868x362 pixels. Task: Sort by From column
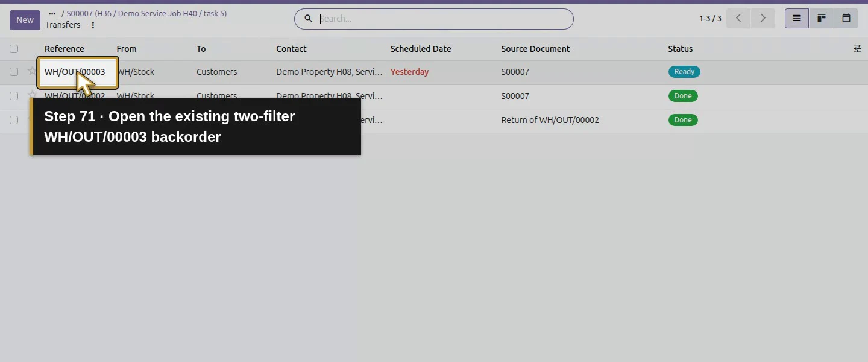pyautogui.click(x=127, y=49)
